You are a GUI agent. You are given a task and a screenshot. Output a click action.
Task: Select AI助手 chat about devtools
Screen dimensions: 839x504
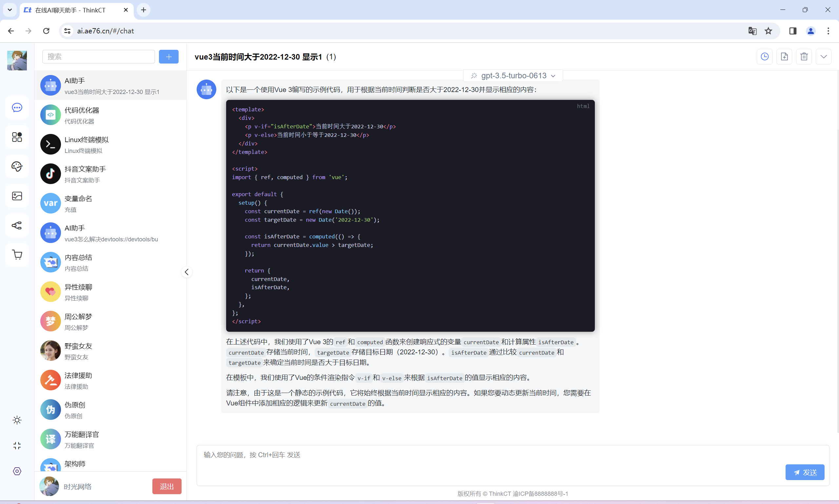(x=110, y=233)
